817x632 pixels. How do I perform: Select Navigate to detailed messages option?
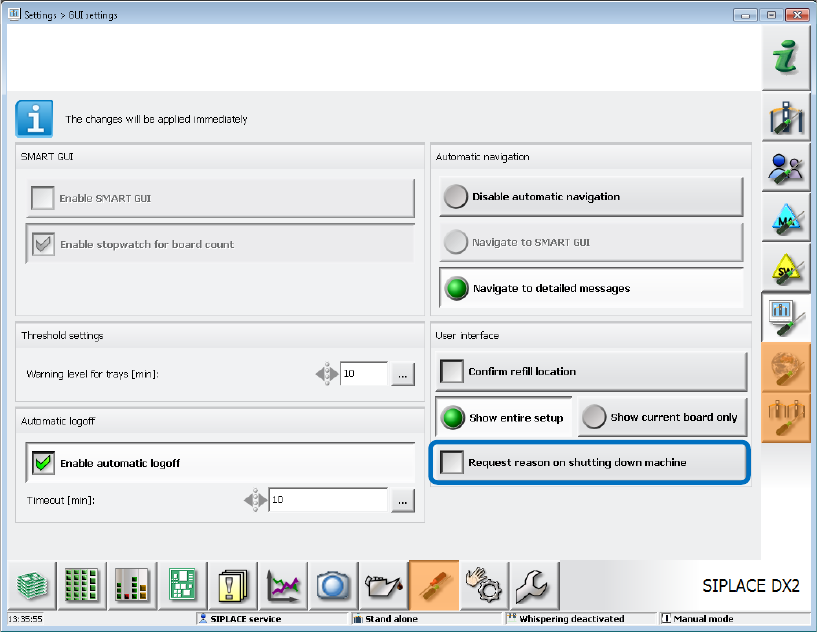tap(591, 288)
